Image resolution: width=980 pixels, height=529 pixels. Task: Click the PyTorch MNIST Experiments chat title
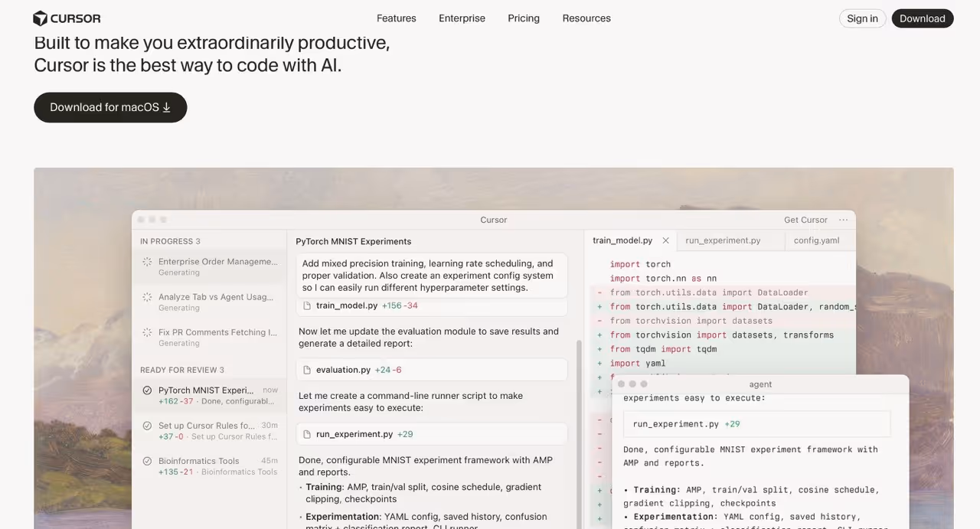click(x=354, y=241)
